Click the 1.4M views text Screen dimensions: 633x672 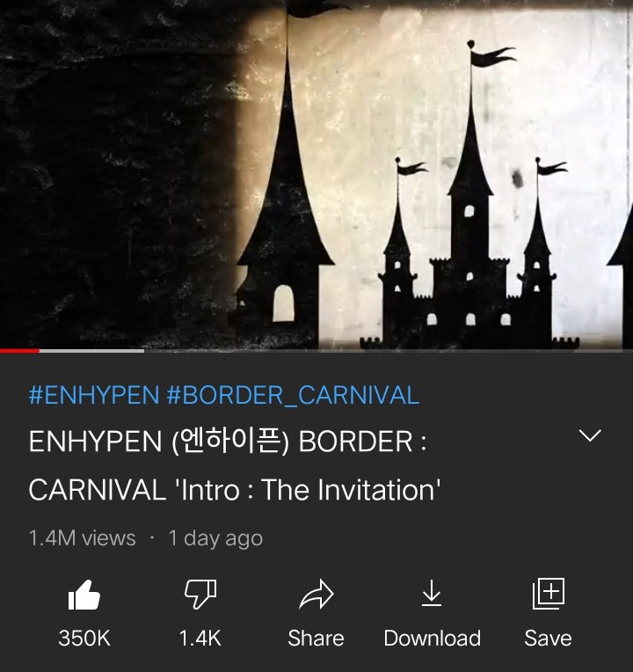pos(83,538)
